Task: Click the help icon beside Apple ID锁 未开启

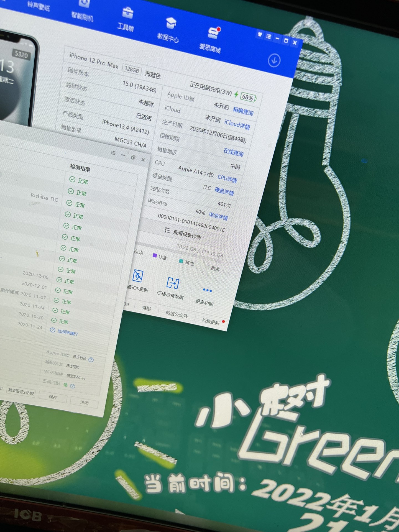Action: [91, 360]
